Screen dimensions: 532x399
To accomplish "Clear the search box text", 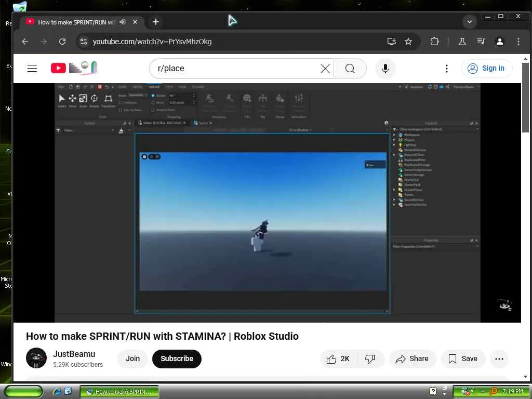I will coord(325,69).
